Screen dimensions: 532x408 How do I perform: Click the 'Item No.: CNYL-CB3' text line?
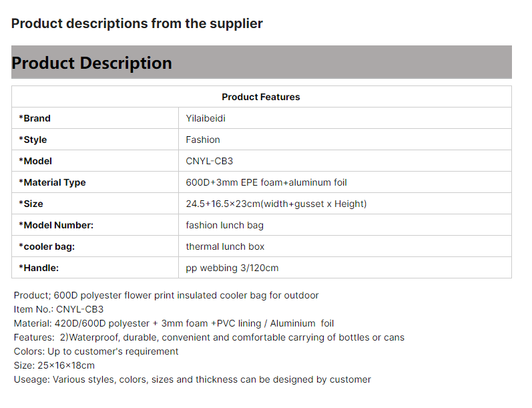pyautogui.click(x=59, y=309)
